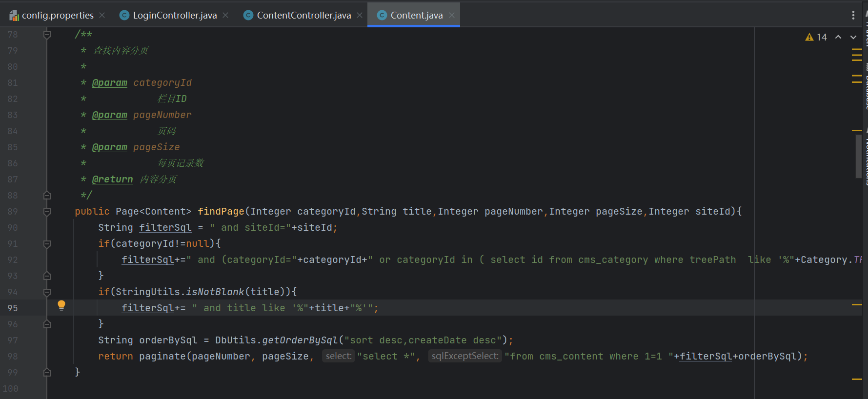This screenshot has height=399, width=868.
Task: Click the @param pageSize Javadoc tag
Action: (x=109, y=147)
